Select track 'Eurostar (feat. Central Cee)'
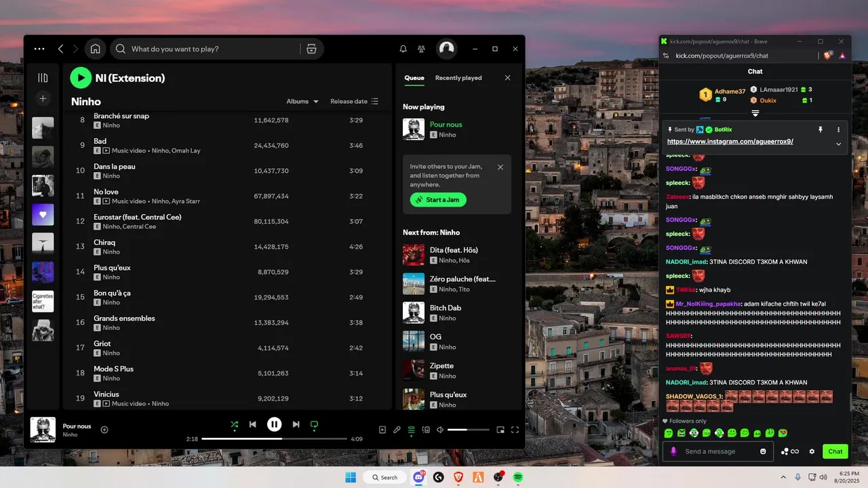 pos(138,217)
